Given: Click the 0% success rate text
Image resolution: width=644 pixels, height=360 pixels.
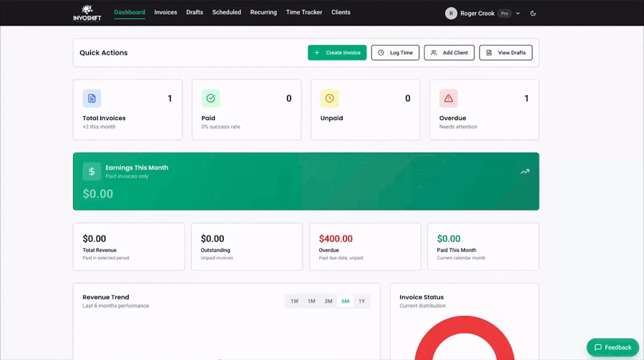Looking at the screenshot, I should pos(221,127).
